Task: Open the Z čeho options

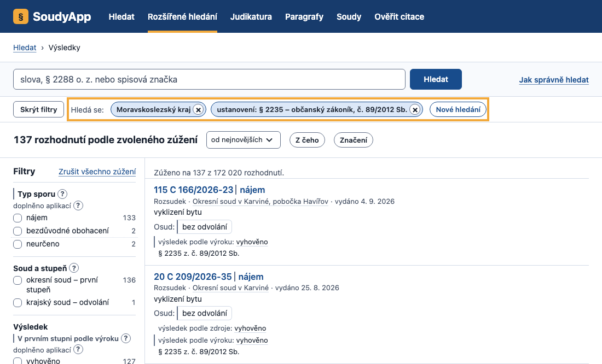Action: 307,140
